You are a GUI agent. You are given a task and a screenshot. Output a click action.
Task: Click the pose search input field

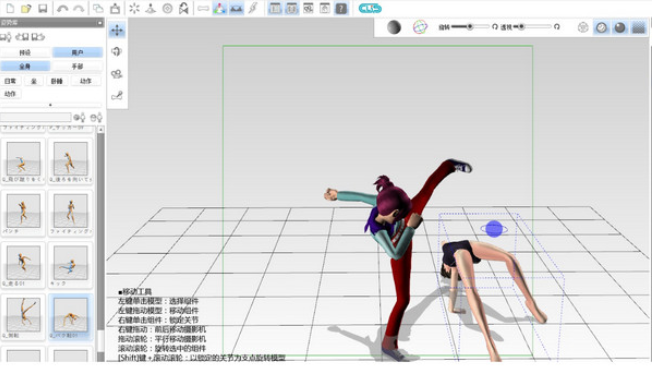[x=36, y=117]
